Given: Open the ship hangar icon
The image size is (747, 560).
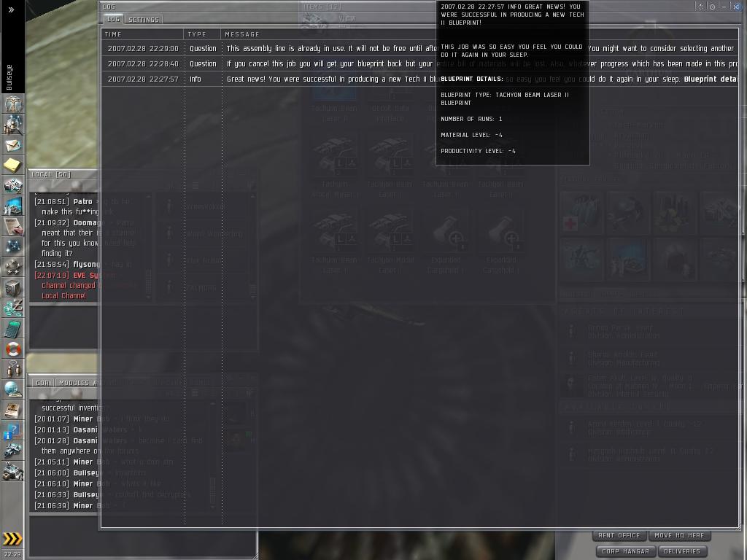Looking at the screenshot, I should pyautogui.click(x=13, y=451).
